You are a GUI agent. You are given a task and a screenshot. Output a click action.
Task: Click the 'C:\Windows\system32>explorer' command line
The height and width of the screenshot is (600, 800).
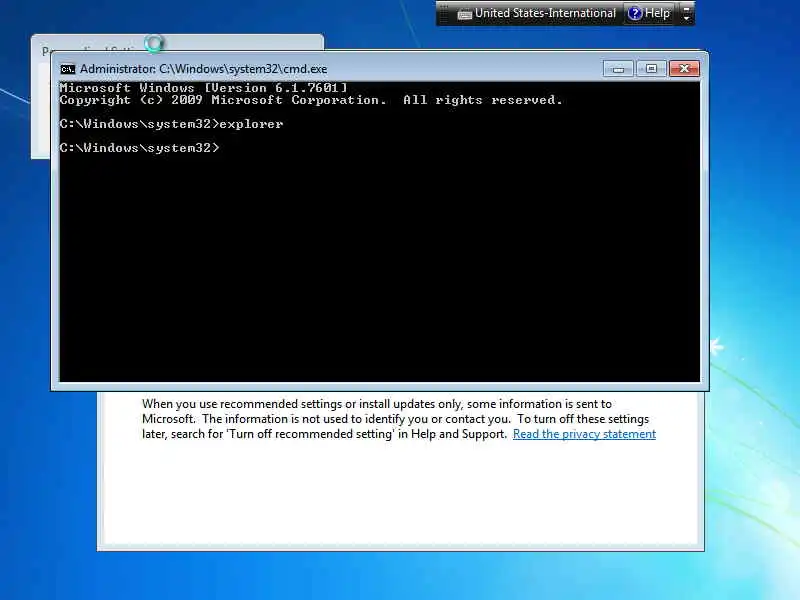pos(171,124)
